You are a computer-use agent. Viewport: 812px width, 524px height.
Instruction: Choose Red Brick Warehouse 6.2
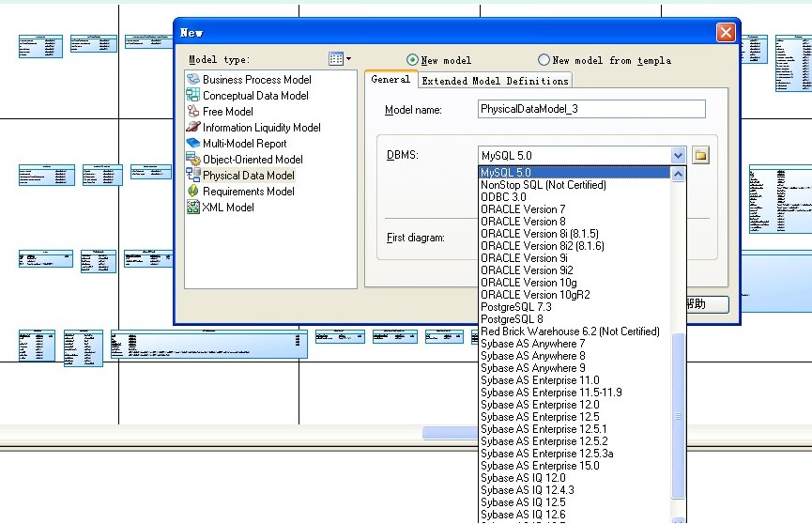coord(575,331)
